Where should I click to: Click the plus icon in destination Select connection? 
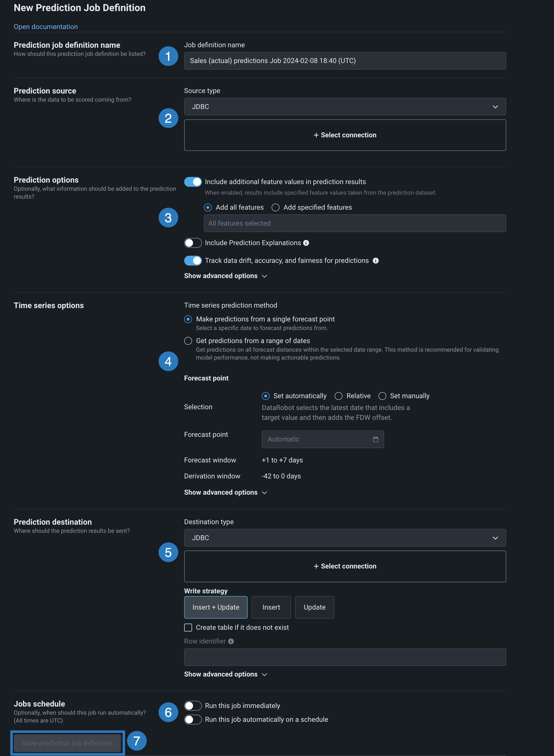(316, 566)
